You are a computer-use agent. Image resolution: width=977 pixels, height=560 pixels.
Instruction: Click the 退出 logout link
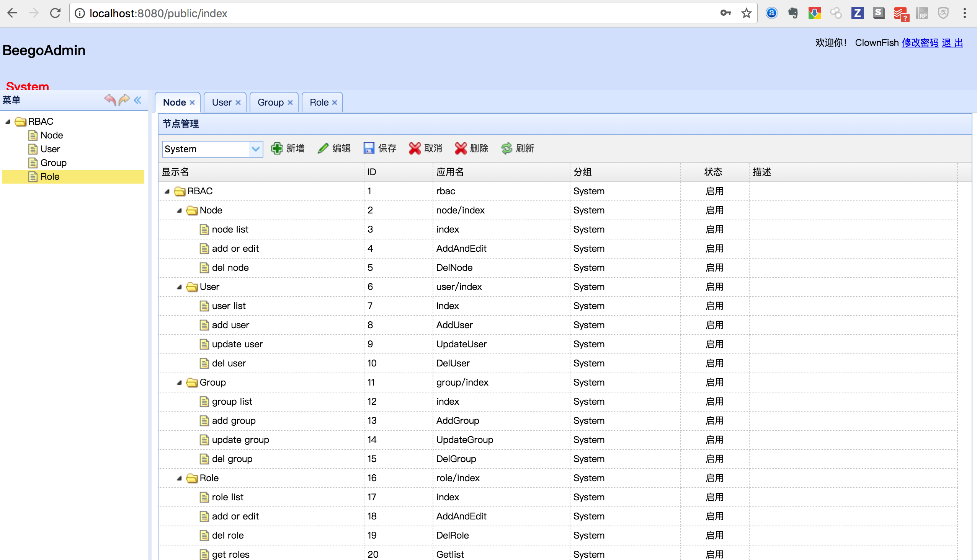[x=952, y=43]
